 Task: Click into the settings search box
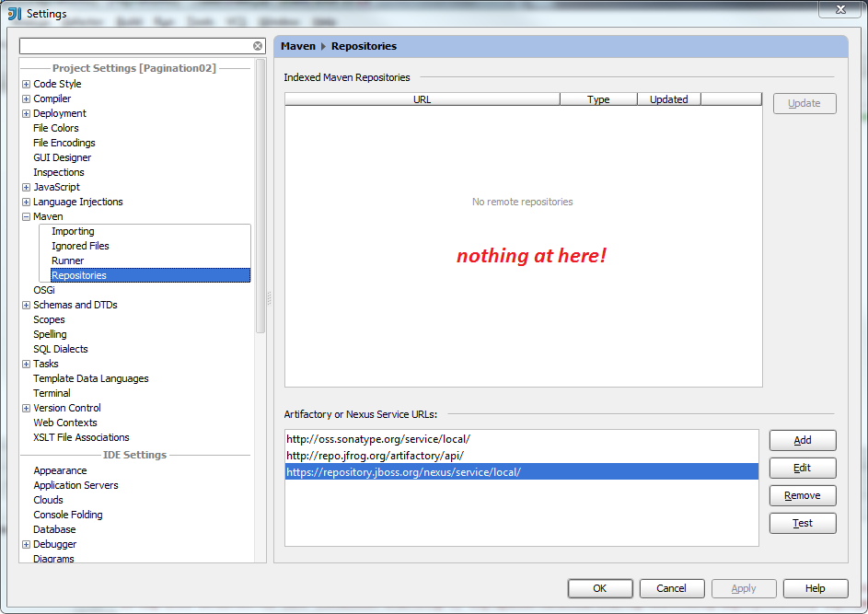click(x=135, y=46)
